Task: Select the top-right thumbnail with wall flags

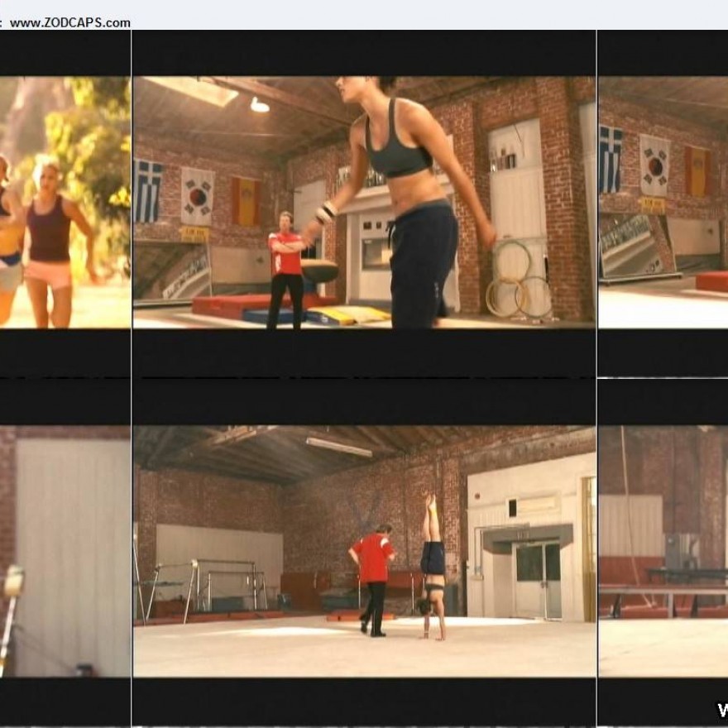Action: (662, 202)
